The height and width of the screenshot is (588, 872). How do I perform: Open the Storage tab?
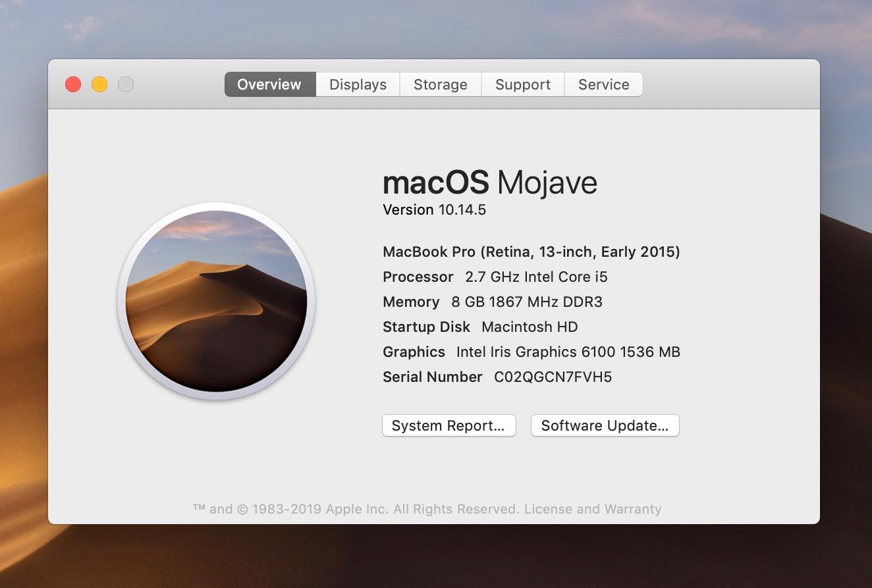tap(441, 84)
